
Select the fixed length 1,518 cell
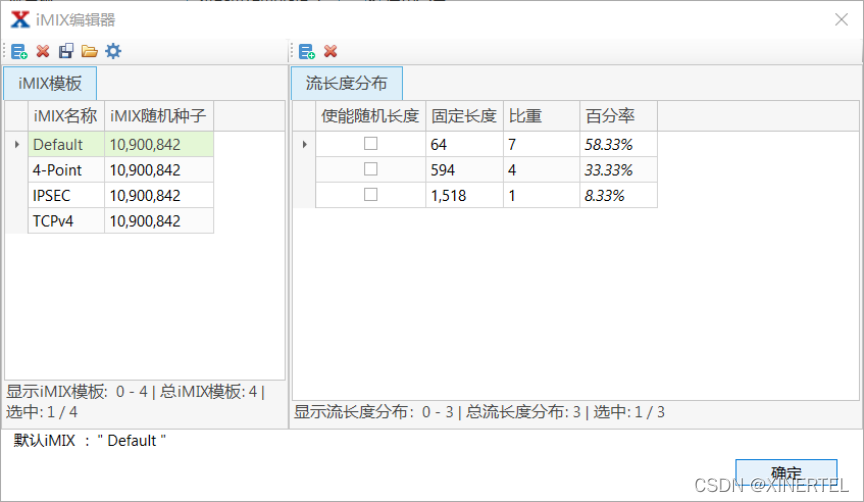pyautogui.click(x=465, y=195)
